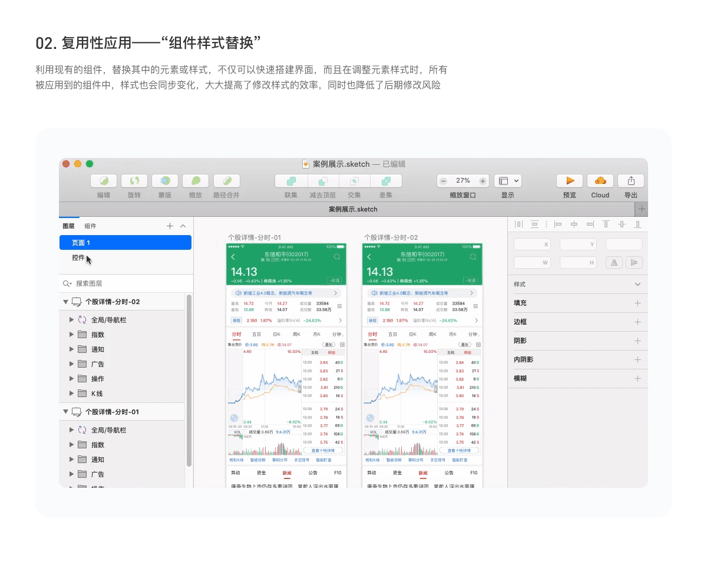Add a new page with the plus button
The width and height of the screenshot is (707, 588).
(170, 226)
